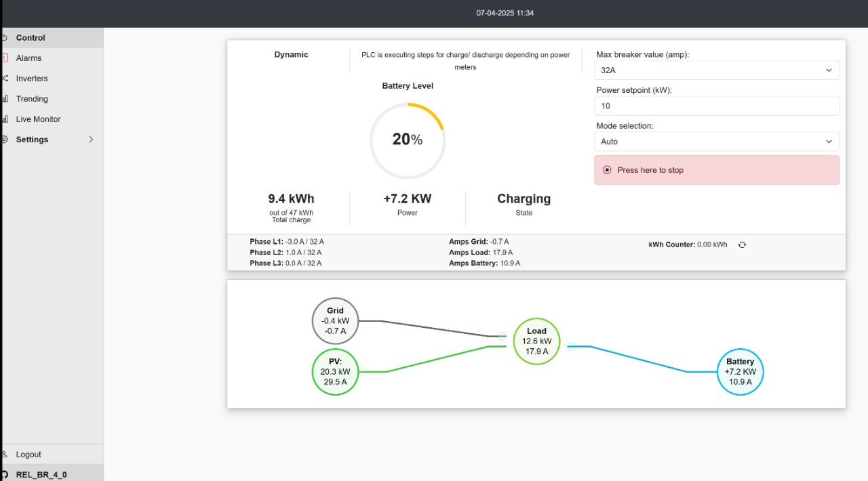Click the Grid node in flow diagram
This screenshot has width=868, height=481.
pos(335,321)
